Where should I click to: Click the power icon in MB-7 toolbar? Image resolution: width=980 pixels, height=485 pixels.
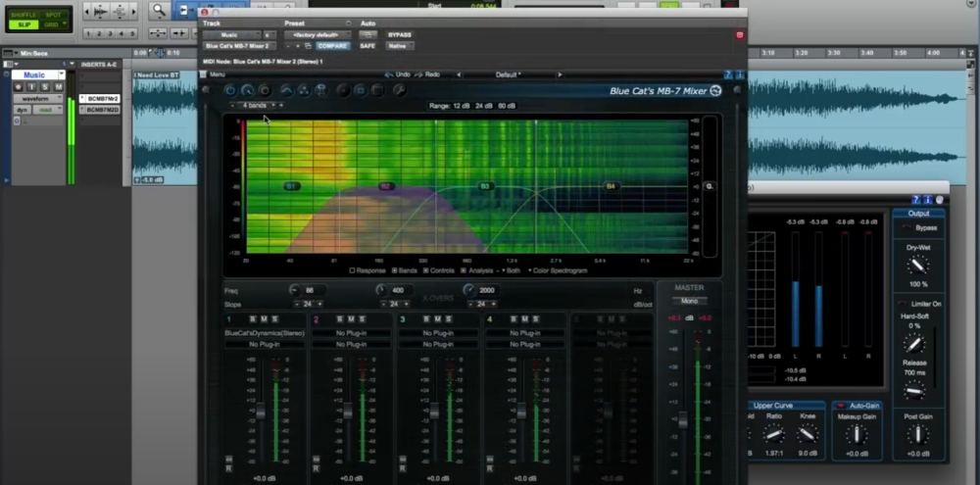(x=230, y=90)
